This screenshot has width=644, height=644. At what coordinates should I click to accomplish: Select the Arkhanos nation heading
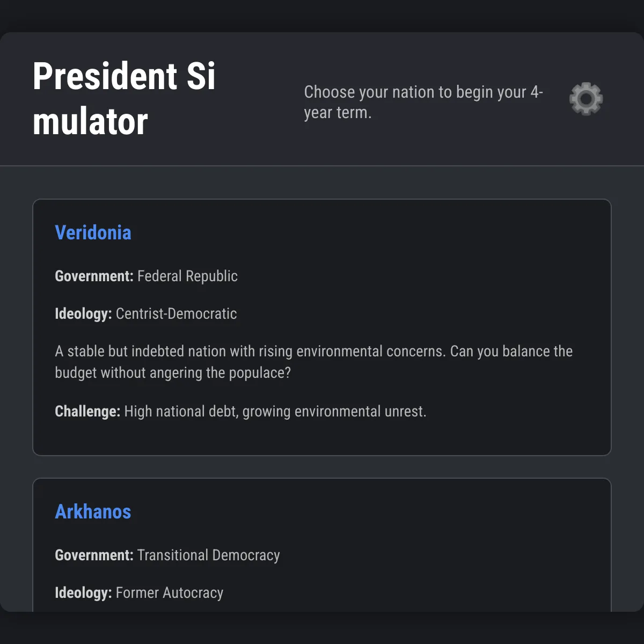pyautogui.click(x=93, y=512)
